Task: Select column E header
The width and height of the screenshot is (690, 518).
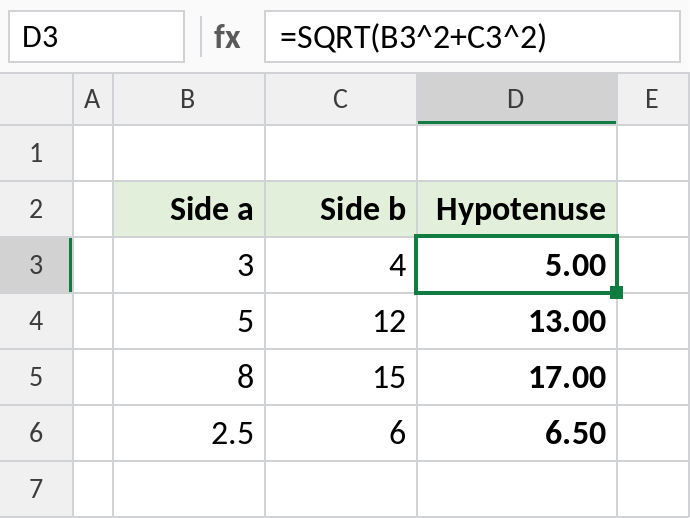Action: pos(653,99)
